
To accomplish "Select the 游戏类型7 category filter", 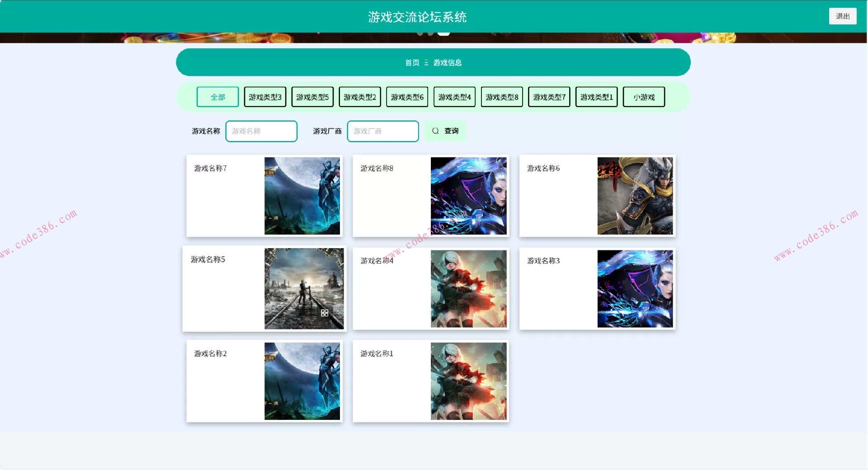I will pos(549,97).
